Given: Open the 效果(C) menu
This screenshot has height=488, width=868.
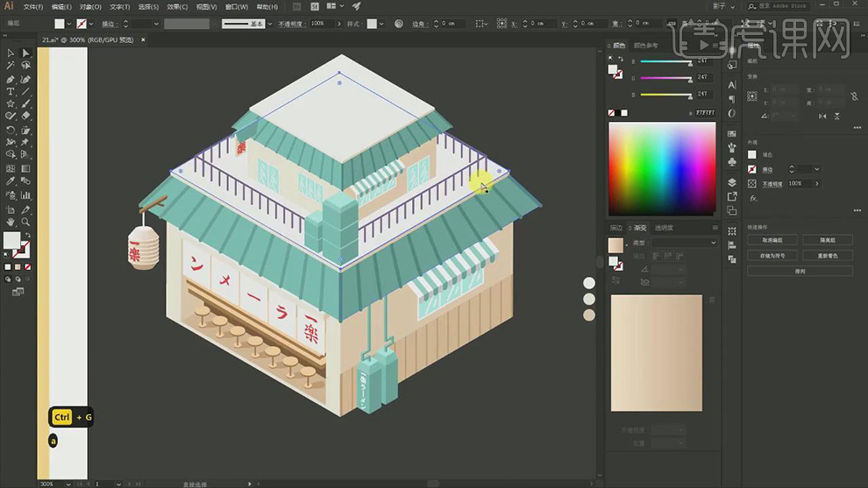Looking at the screenshot, I should (176, 6).
